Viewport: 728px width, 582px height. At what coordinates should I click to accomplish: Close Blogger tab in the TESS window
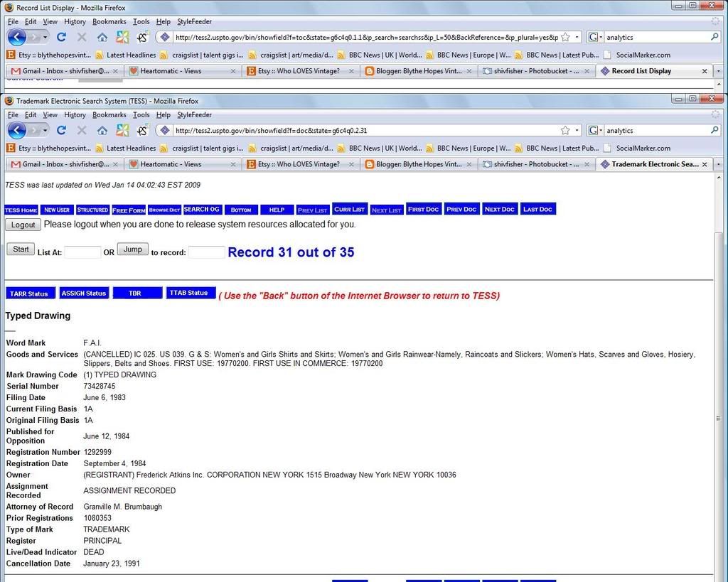click(x=469, y=164)
